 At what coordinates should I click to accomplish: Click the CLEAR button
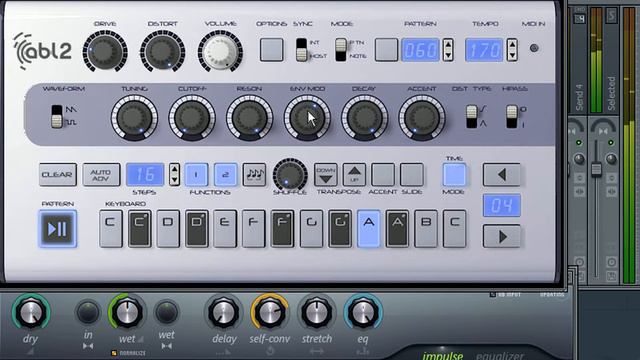tap(58, 175)
